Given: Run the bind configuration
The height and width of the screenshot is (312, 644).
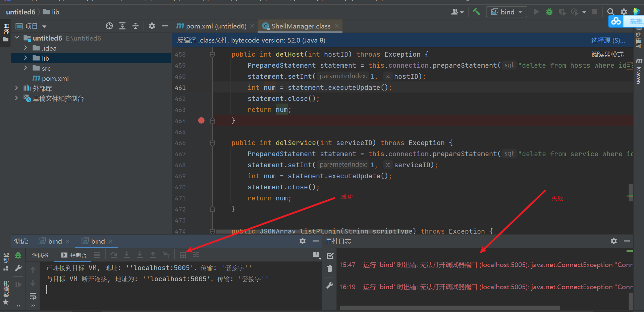Looking at the screenshot, I should [536, 12].
